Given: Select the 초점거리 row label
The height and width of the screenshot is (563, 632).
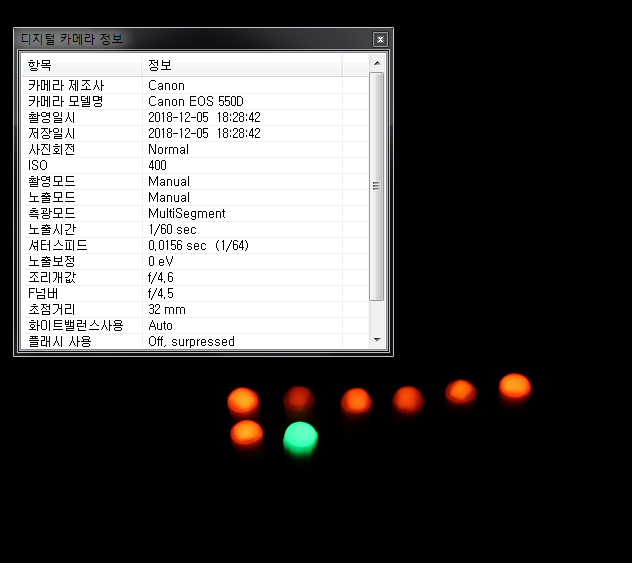Looking at the screenshot, I should [52, 310].
